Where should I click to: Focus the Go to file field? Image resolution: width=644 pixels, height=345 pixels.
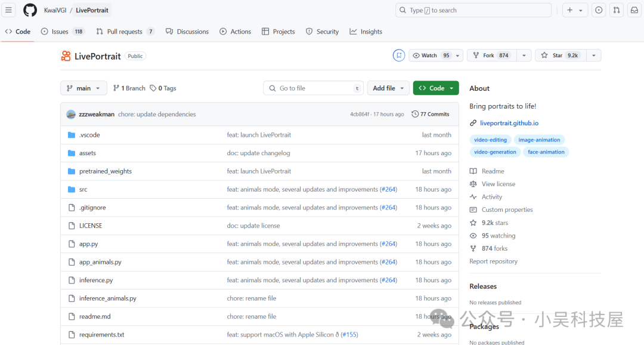(x=314, y=88)
